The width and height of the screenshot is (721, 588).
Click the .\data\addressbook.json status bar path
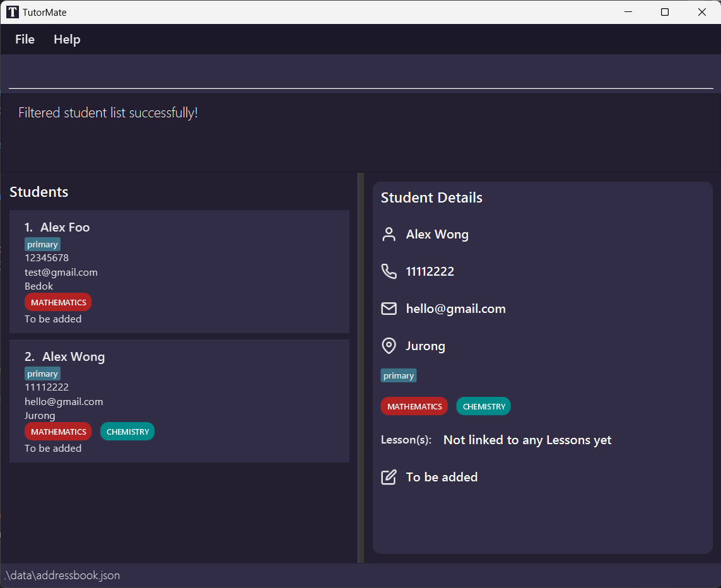(62, 575)
